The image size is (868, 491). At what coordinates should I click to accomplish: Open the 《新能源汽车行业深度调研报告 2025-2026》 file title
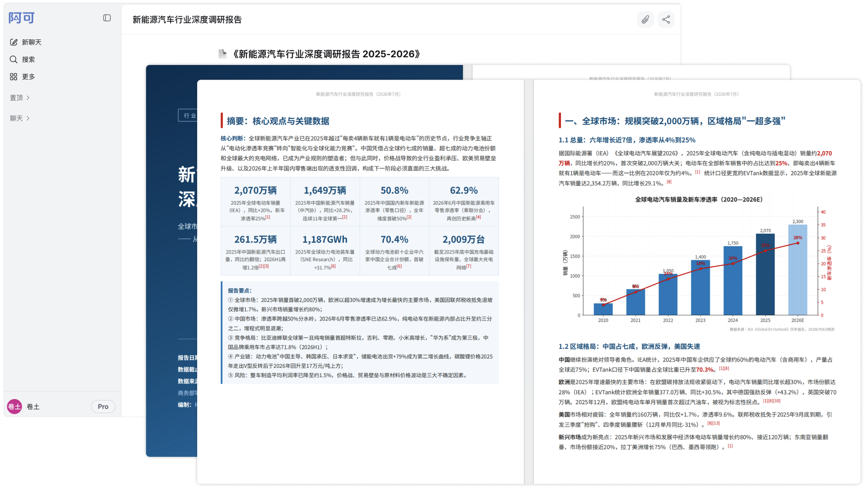coord(327,54)
